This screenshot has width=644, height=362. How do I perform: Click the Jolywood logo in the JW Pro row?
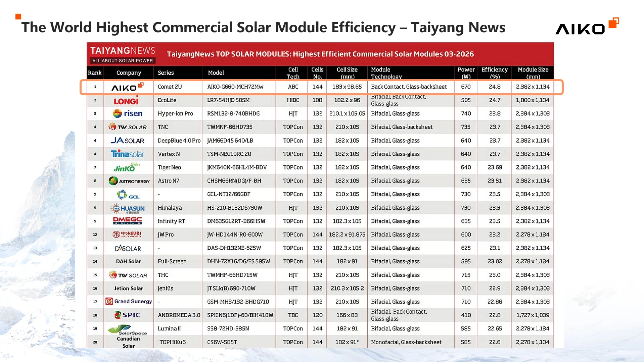coord(127,234)
